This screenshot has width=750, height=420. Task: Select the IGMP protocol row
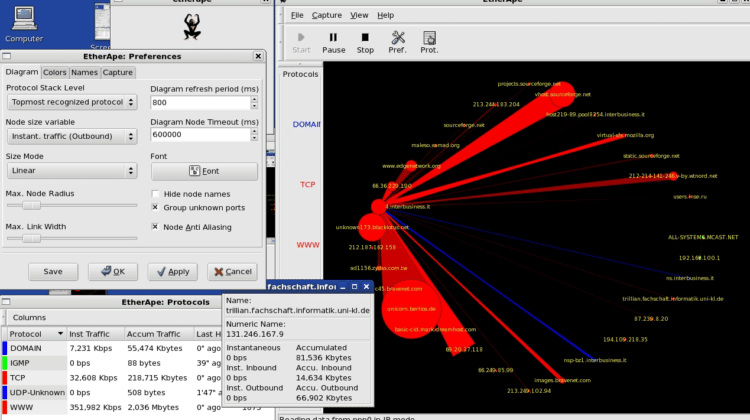pyautogui.click(x=112, y=363)
